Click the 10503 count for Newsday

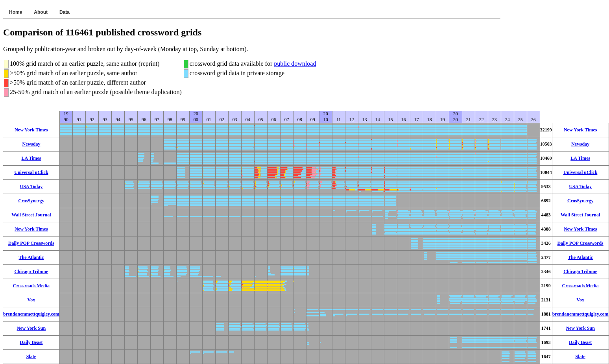click(x=546, y=144)
